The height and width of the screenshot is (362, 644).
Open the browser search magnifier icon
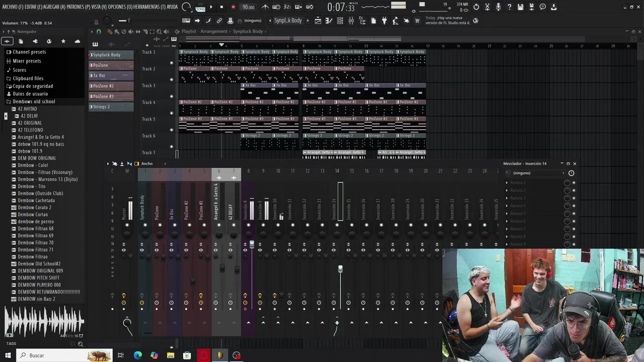point(80,344)
